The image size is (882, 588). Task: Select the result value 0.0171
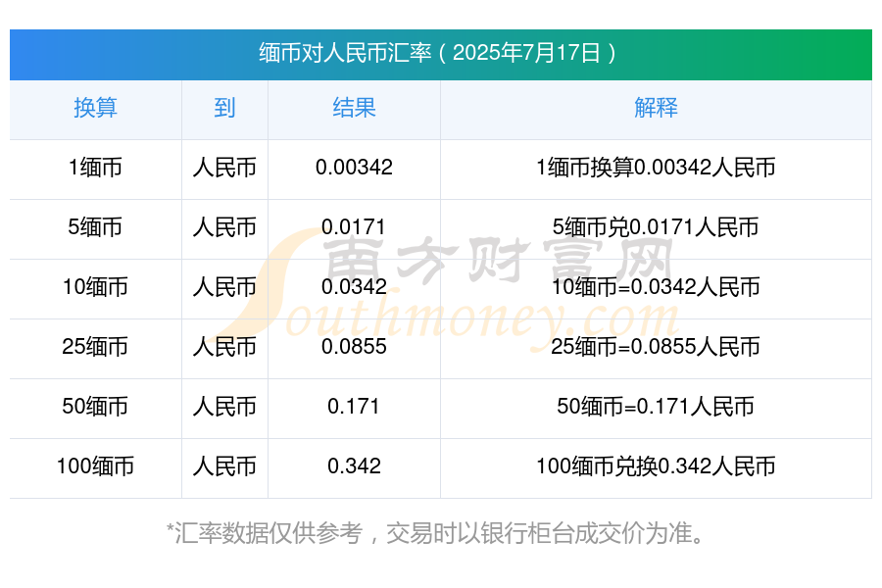pos(354,226)
